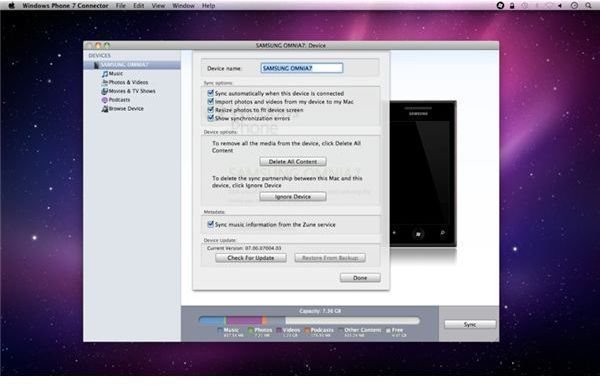Click the Podcasts icon in sidebar
600x386 pixels.
104,100
